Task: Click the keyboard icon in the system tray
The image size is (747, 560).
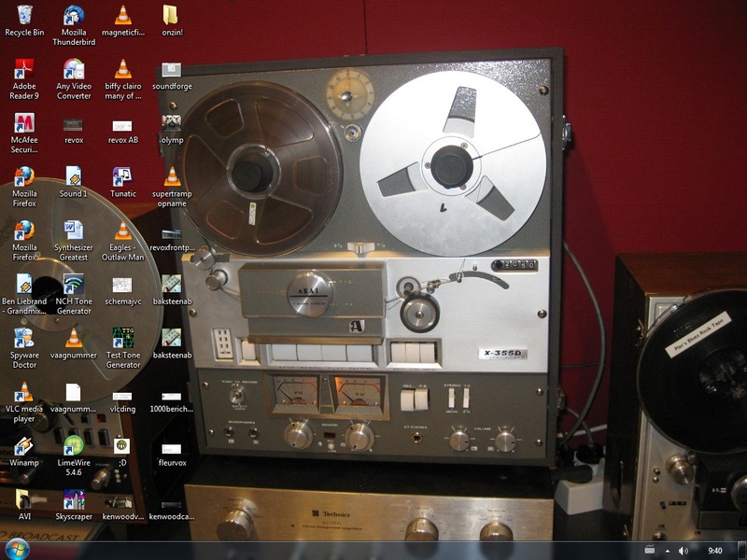Action: click(x=649, y=551)
